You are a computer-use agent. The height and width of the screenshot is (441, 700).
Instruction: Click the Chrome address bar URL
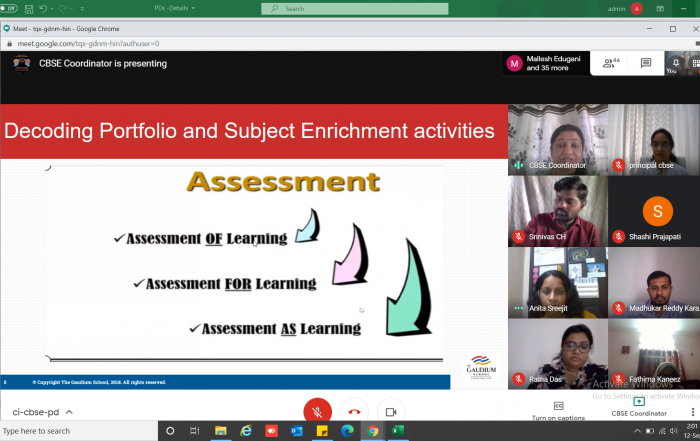coord(88,44)
